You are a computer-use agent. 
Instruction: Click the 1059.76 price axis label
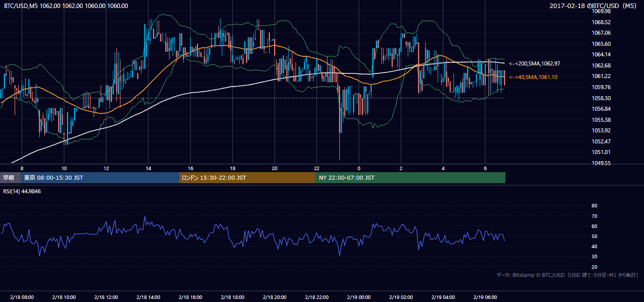coord(602,87)
